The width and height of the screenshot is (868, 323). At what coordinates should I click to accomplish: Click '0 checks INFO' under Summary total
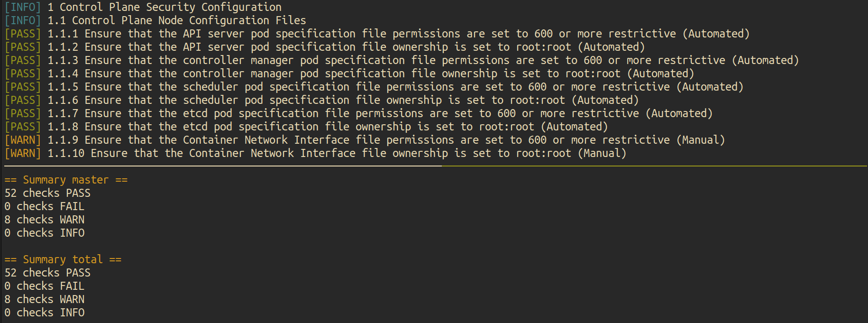point(45,313)
